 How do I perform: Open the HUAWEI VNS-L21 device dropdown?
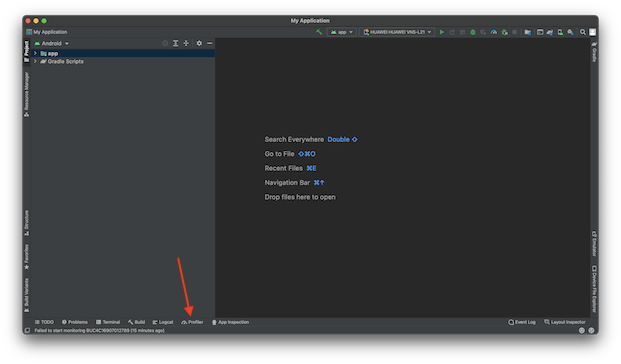click(397, 32)
